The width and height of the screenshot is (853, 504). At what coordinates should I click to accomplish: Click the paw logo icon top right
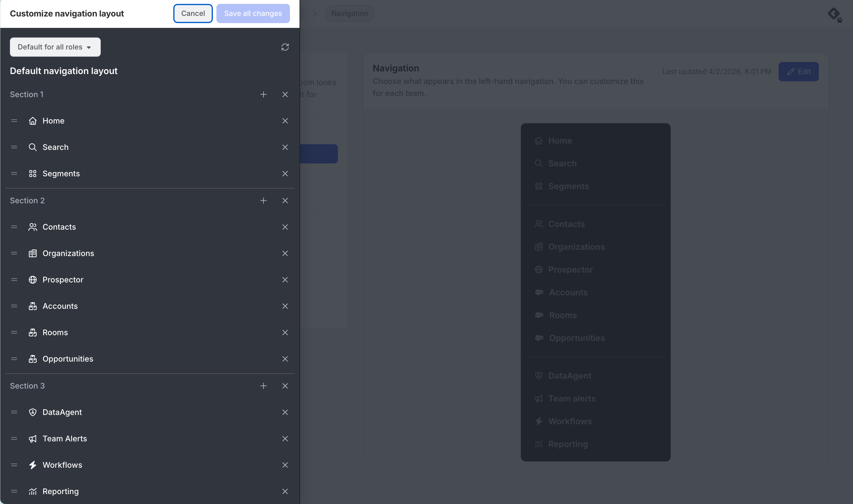(x=835, y=15)
